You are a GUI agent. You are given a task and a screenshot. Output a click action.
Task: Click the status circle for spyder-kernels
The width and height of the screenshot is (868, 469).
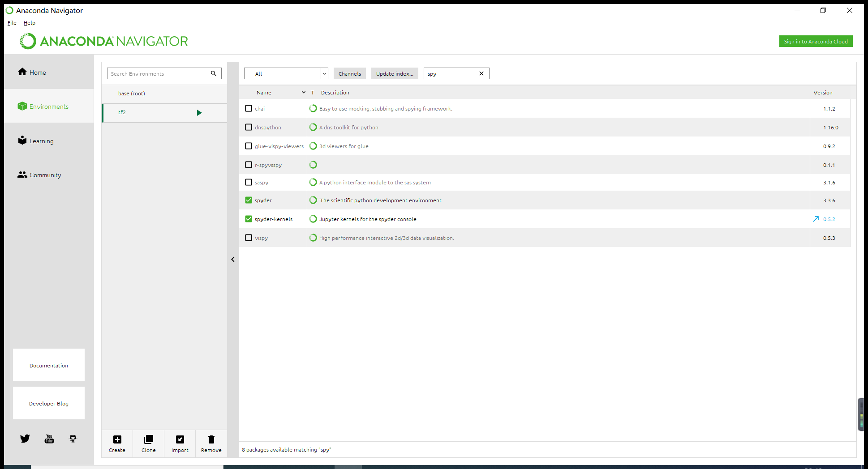coord(313,219)
